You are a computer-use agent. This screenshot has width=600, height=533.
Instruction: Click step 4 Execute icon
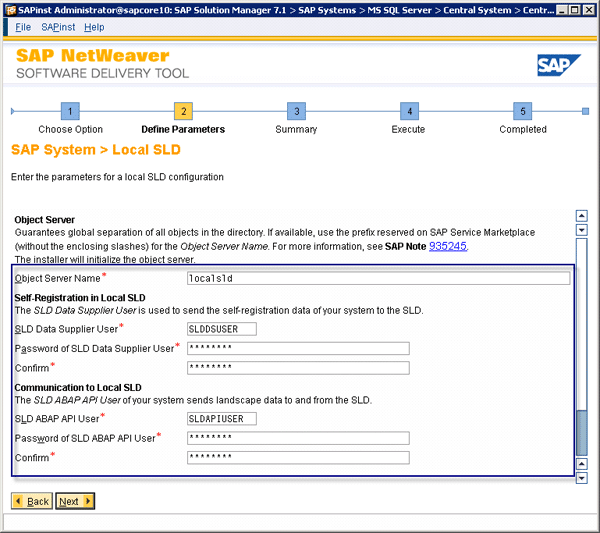pos(408,111)
